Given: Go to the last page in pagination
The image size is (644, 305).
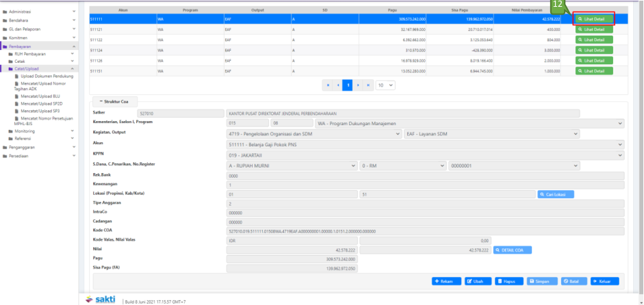Looking at the screenshot, I should (x=370, y=85).
